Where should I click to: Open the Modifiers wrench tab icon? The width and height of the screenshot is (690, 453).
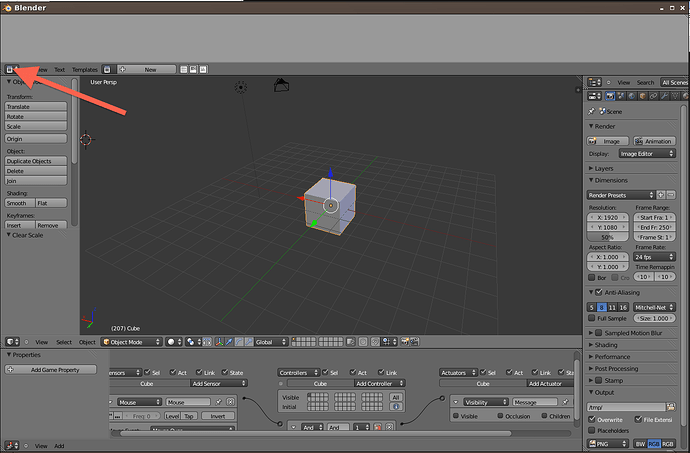(664, 96)
